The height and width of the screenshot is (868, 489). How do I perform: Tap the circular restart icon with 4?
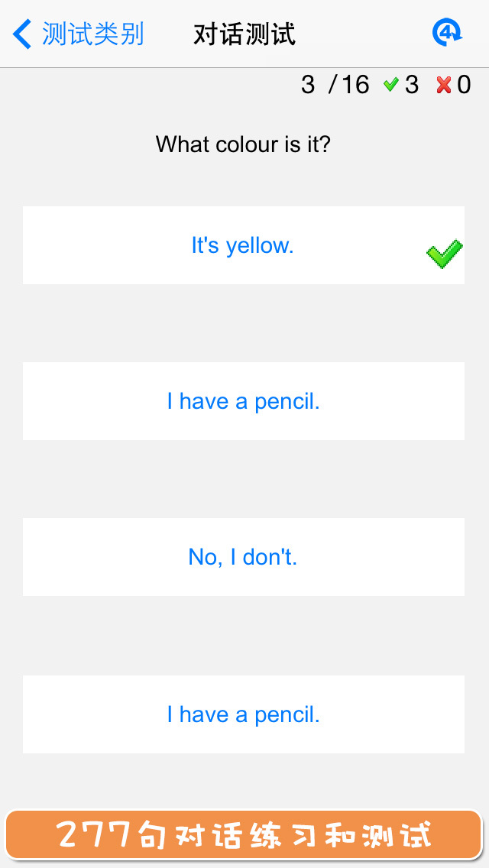[x=447, y=33]
